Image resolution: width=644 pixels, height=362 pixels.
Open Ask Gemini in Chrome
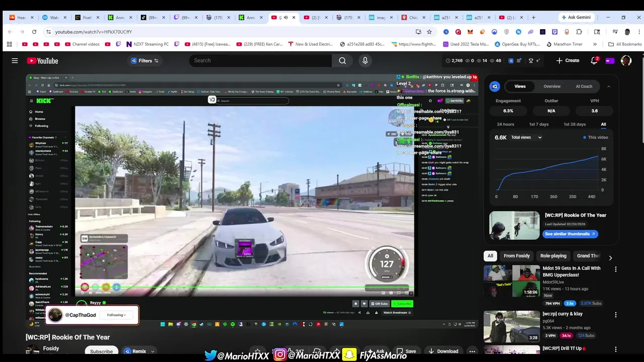point(576,17)
